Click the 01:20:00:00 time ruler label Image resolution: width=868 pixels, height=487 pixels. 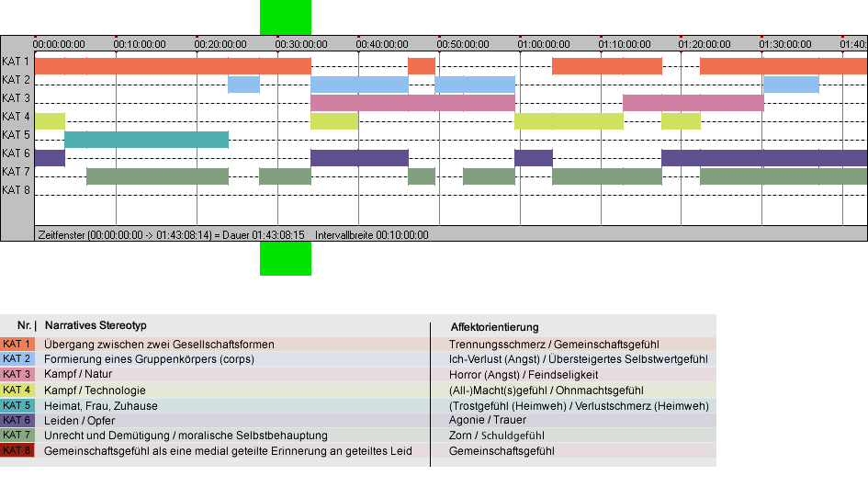pos(705,44)
